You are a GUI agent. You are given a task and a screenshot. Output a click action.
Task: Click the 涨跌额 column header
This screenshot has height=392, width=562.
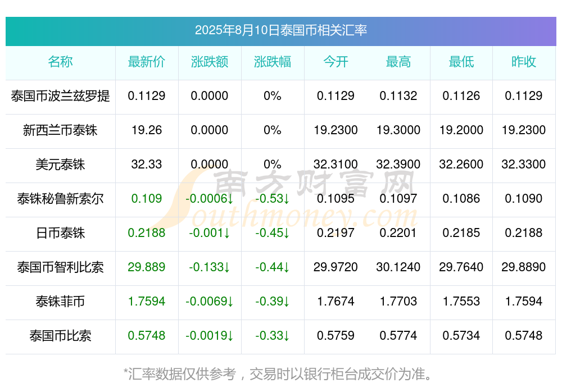click(209, 62)
